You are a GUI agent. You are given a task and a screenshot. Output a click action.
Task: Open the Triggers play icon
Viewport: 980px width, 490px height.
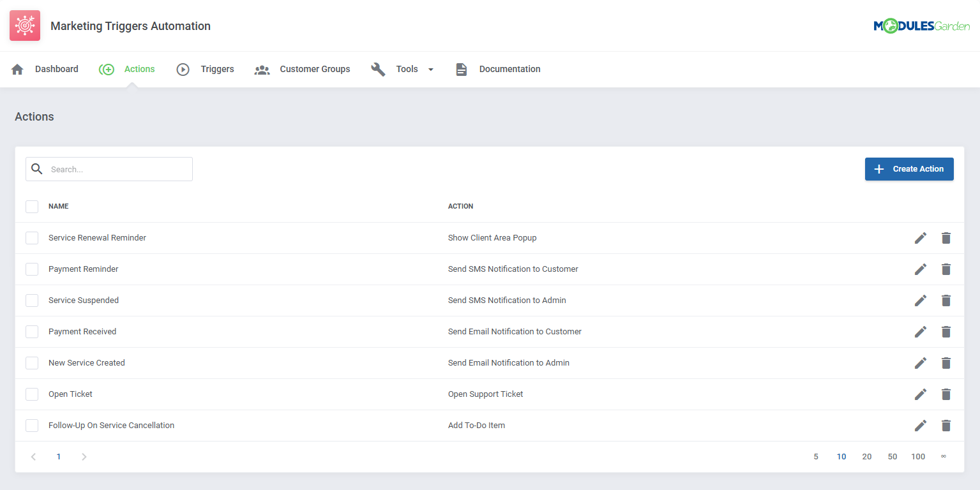click(183, 69)
